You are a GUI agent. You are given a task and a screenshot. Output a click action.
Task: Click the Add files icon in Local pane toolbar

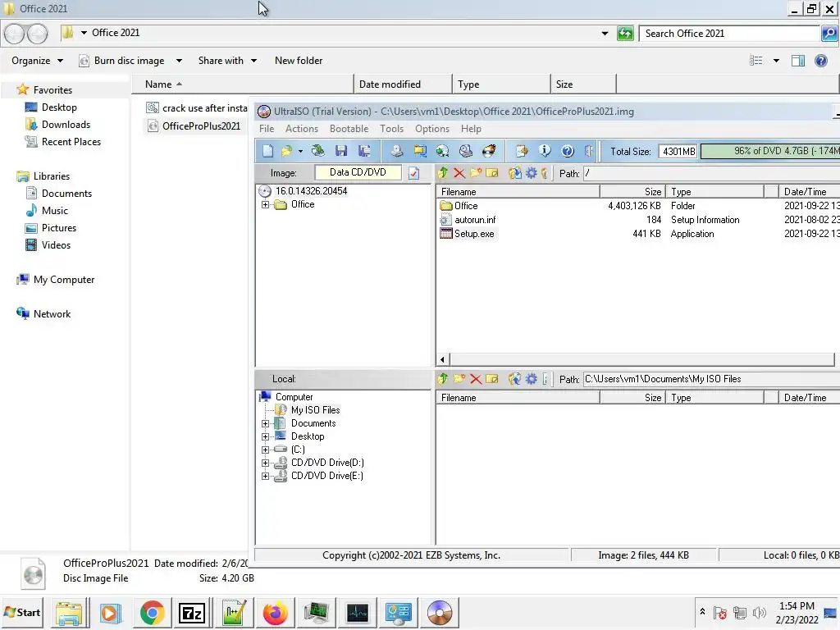tap(514, 379)
